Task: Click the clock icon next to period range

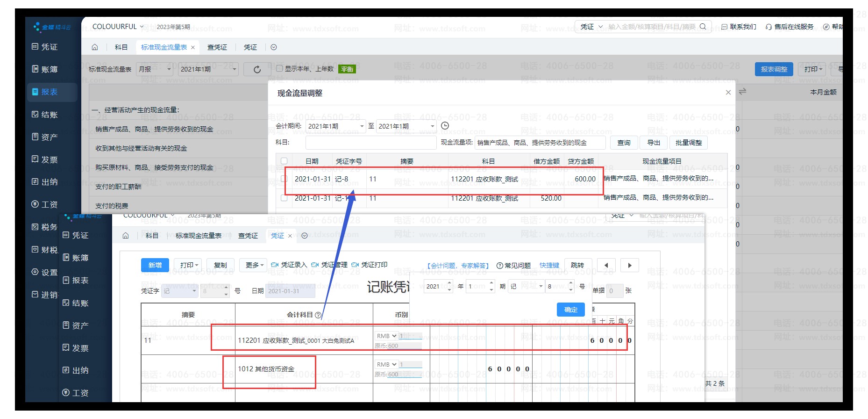Action: [x=445, y=126]
